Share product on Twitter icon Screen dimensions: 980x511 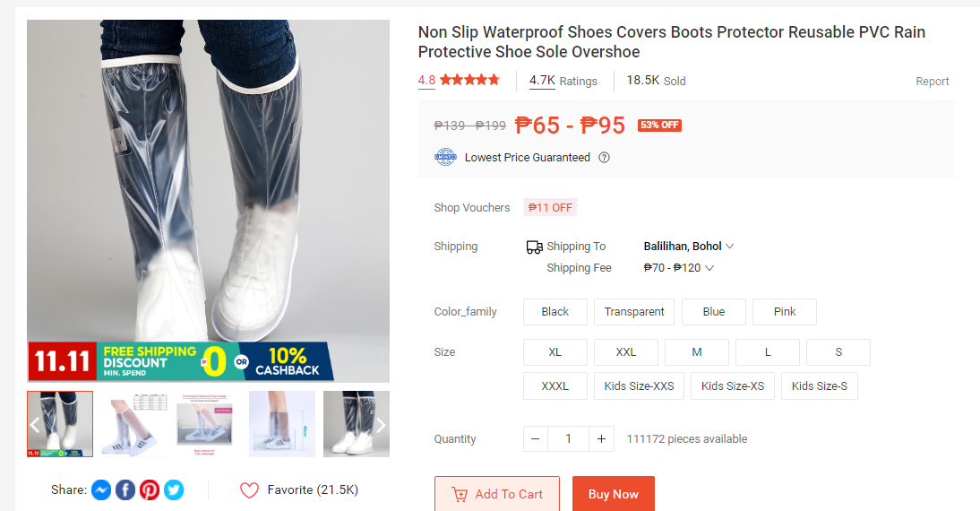point(174,489)
